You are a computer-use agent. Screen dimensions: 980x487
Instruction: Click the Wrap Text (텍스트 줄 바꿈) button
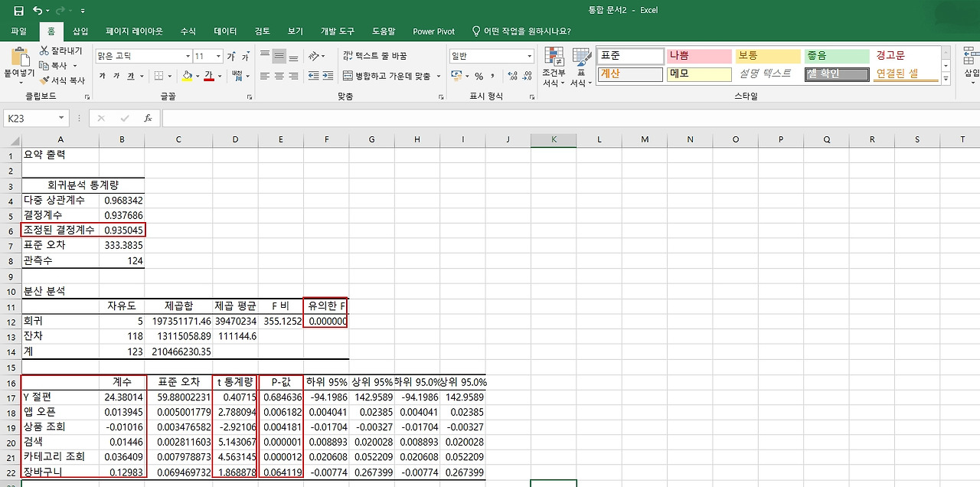[x=375, y=56]
